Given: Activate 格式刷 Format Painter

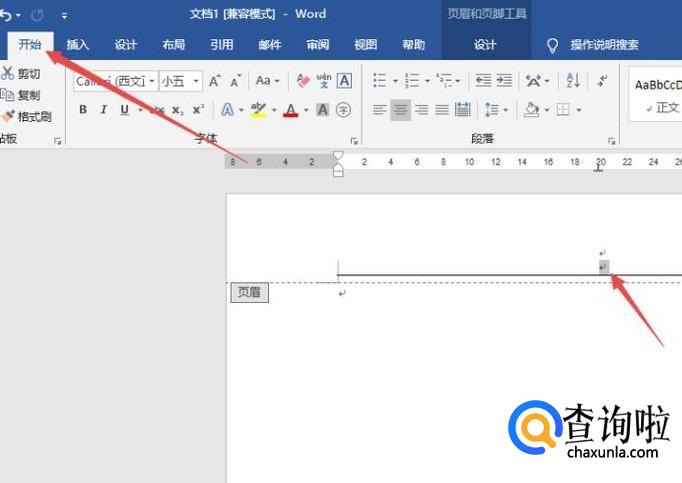Looking at the screenshot, I should click(26, 116).
